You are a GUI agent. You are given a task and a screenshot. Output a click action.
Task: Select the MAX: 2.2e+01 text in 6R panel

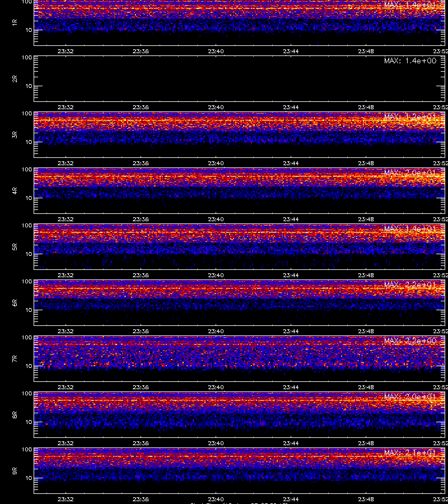tap(410, 284)
